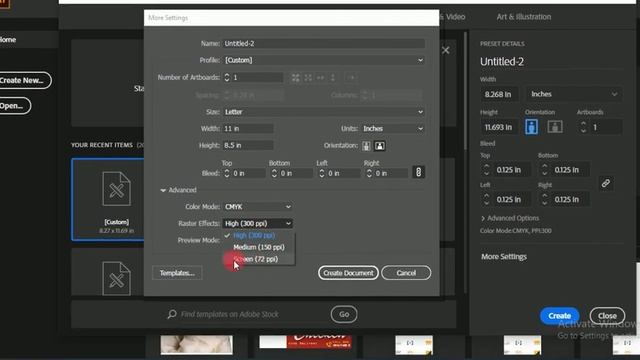Cancel the More Settings dialog
Viewport: 640px width, 360px height.
pyautogui.click(x=406, y=273)
